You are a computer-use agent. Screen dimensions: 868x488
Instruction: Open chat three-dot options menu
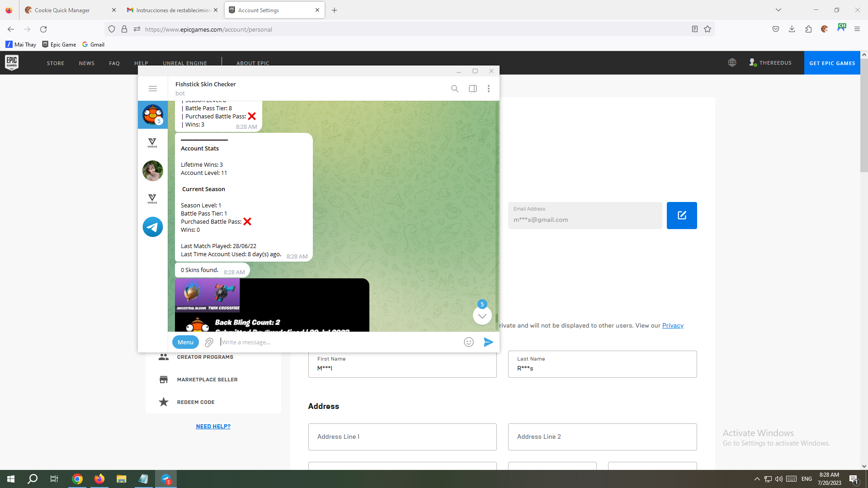click(489, 89)
